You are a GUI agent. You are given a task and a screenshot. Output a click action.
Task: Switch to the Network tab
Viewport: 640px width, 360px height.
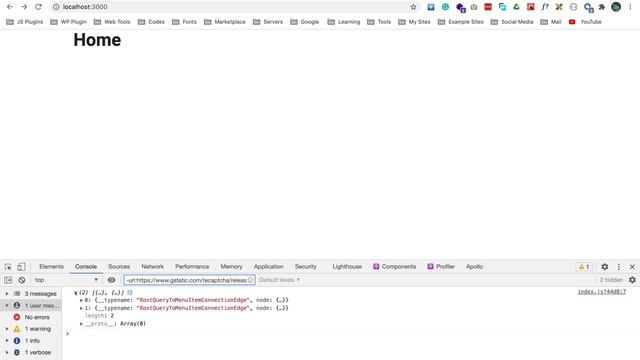coord(152,267)
